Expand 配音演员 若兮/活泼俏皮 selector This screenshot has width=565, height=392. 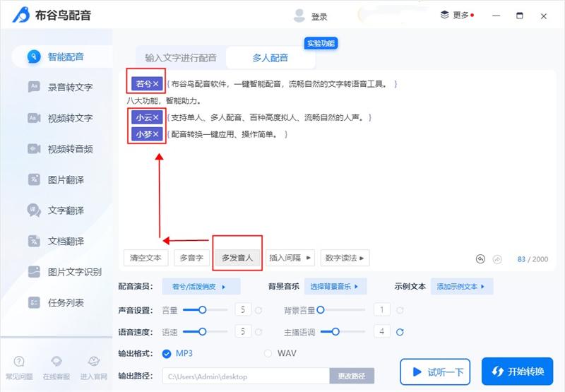click(201, 287)
